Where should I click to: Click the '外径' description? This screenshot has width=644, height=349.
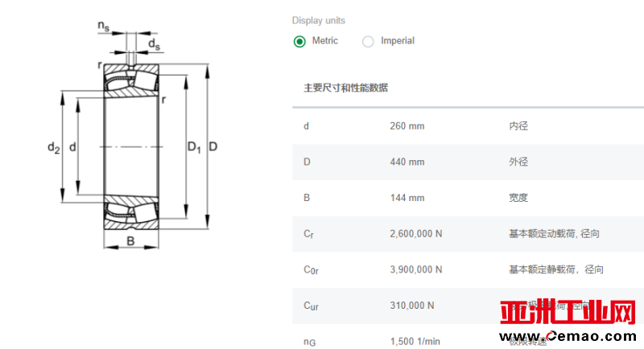[518, 162]
